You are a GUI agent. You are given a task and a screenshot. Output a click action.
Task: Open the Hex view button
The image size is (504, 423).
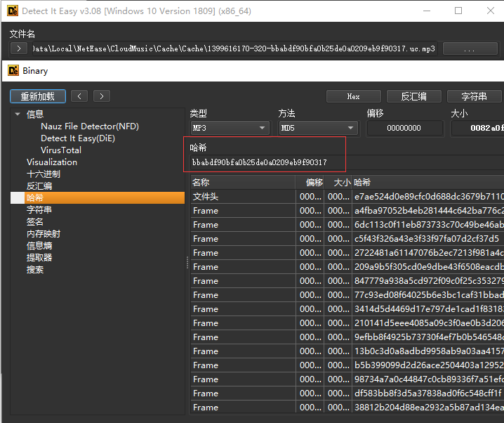pos(354,96)
